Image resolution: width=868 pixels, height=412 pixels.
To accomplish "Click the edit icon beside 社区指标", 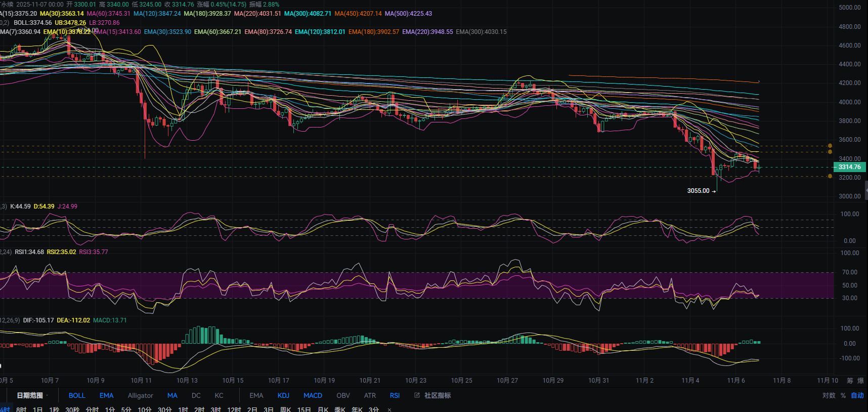I will 417,395.
